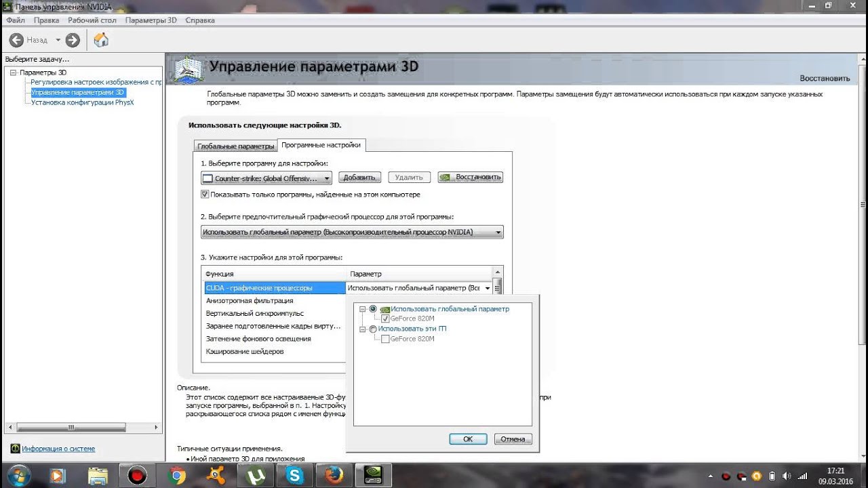The height and width of the screenshot is (488, 868).
Task: Click the volume speaker tray icon
Action: coord(788,476)
